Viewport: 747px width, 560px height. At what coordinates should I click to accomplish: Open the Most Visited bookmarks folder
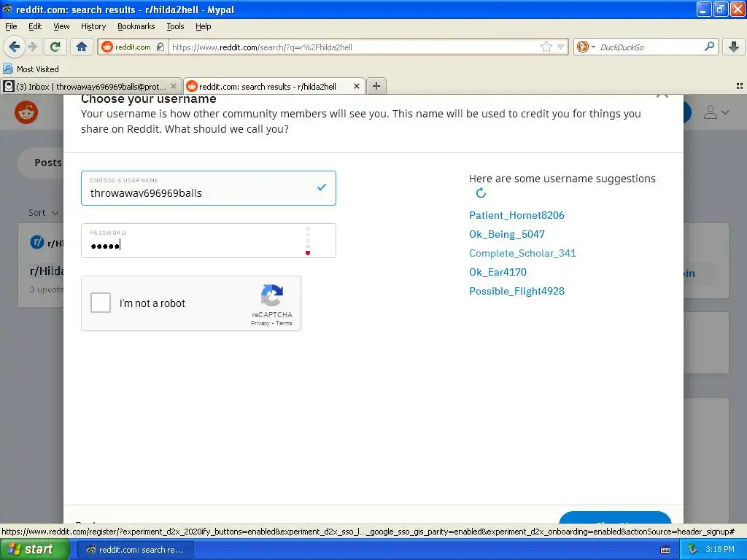tap(31, 69)
